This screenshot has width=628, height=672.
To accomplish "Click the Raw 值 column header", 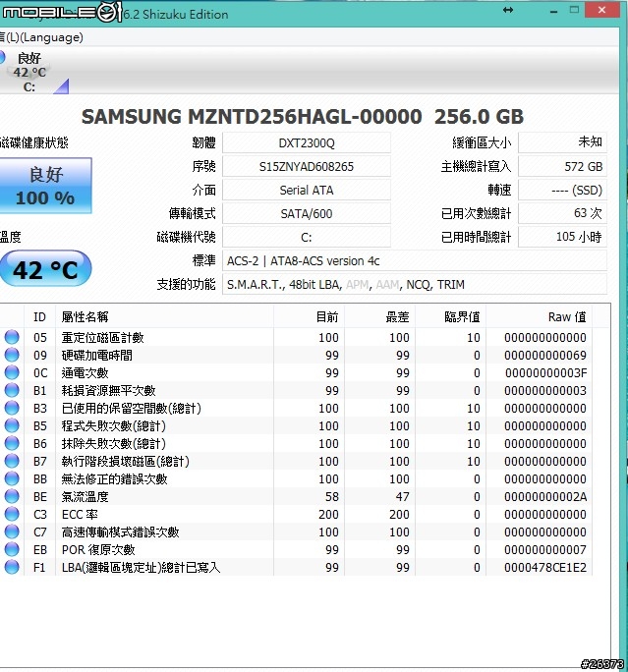I will coord(539,316).
